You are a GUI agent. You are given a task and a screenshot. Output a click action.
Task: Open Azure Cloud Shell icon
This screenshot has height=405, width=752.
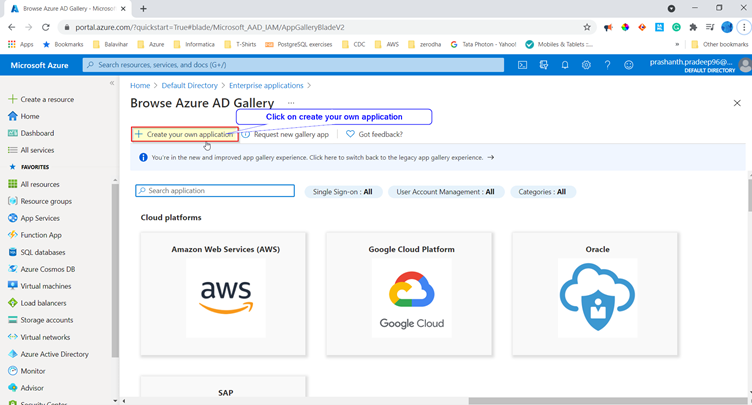[522, 65]
